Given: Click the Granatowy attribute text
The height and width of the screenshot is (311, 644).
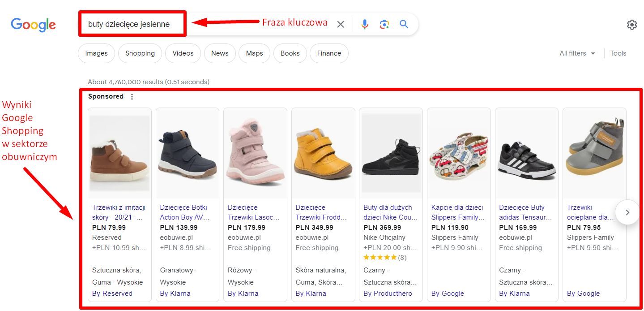Looking at the screenshot, I should (x=176, y=270).
